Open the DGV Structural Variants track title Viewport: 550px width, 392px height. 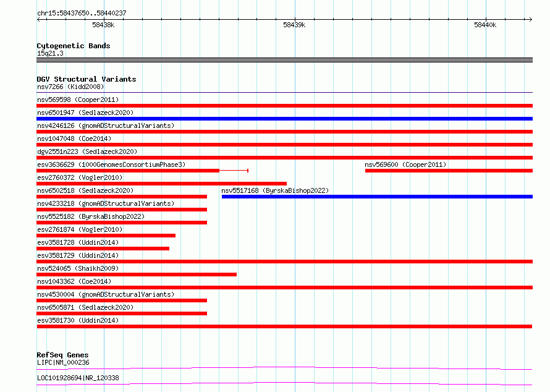[x=87, y=79]
